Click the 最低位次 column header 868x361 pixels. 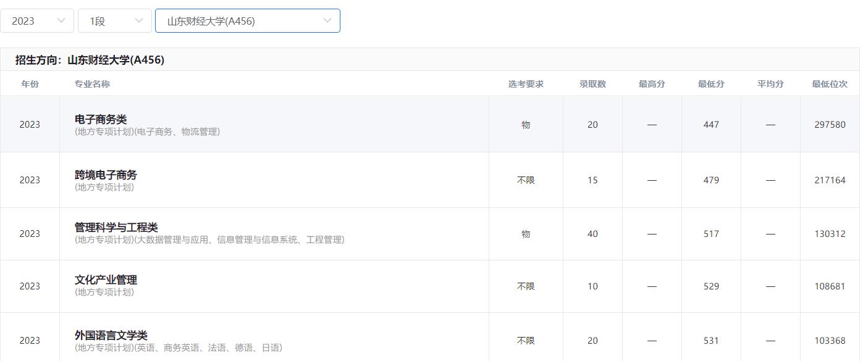[x=830, y=84]
